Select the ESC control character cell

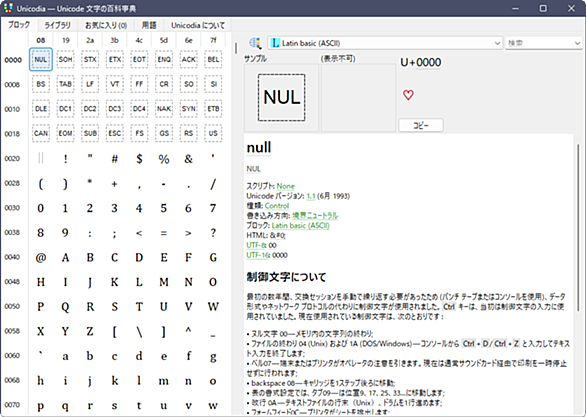click(x=114, y=133)
